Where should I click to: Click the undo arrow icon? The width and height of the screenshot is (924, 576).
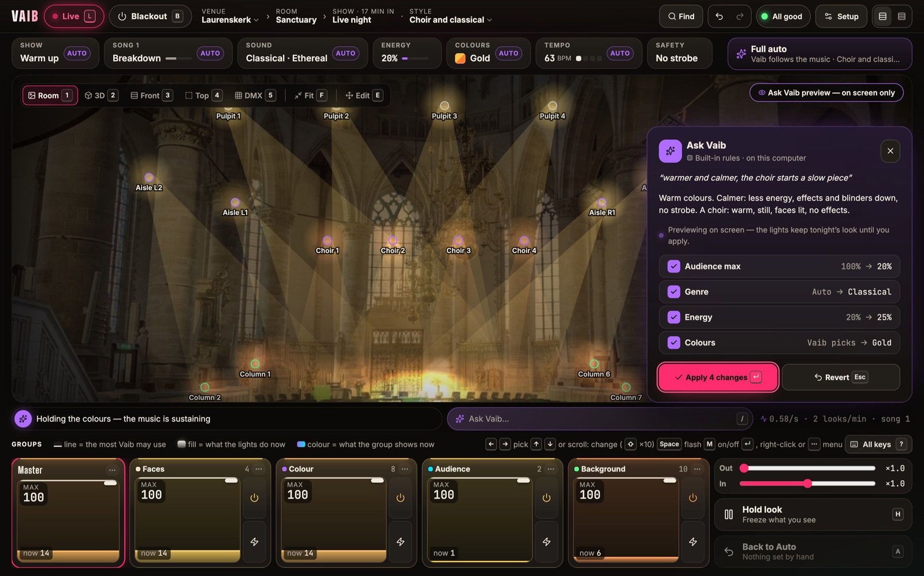719,16
